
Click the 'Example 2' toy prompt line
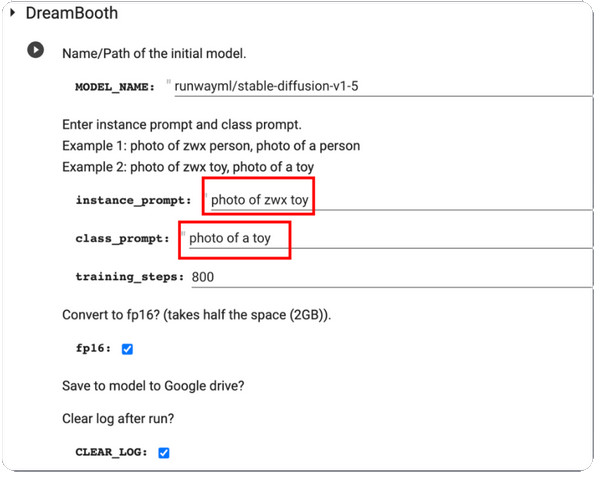pos(188,167)
